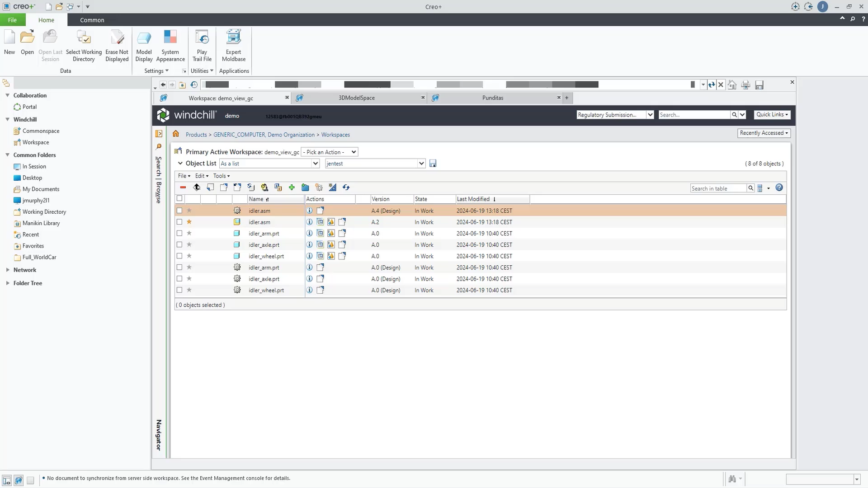Open the Recently Accessed dropdown
The width and height of the screenshot is (868, 488).
tap(764, 133)
